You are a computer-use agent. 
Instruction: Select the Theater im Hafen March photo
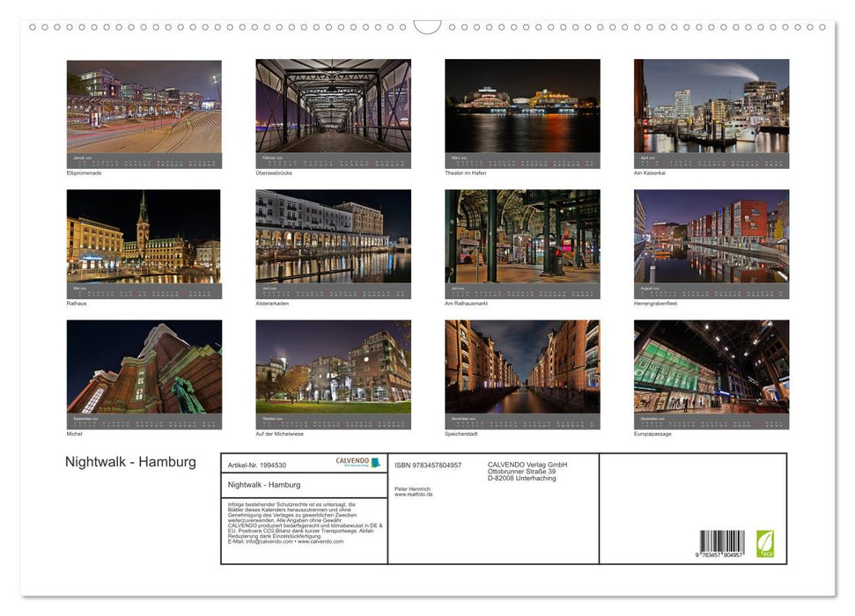[522, 110]
